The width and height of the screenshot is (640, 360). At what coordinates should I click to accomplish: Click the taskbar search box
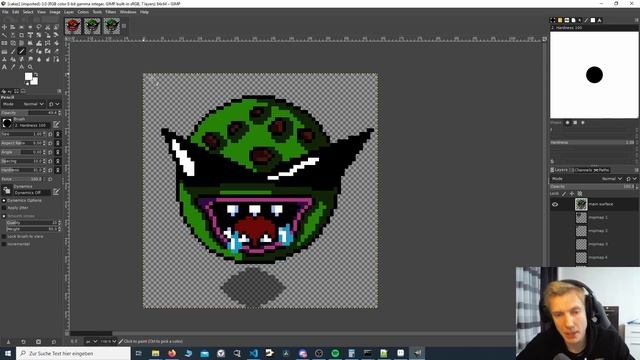pyautogui.click(x=73, y=353)
